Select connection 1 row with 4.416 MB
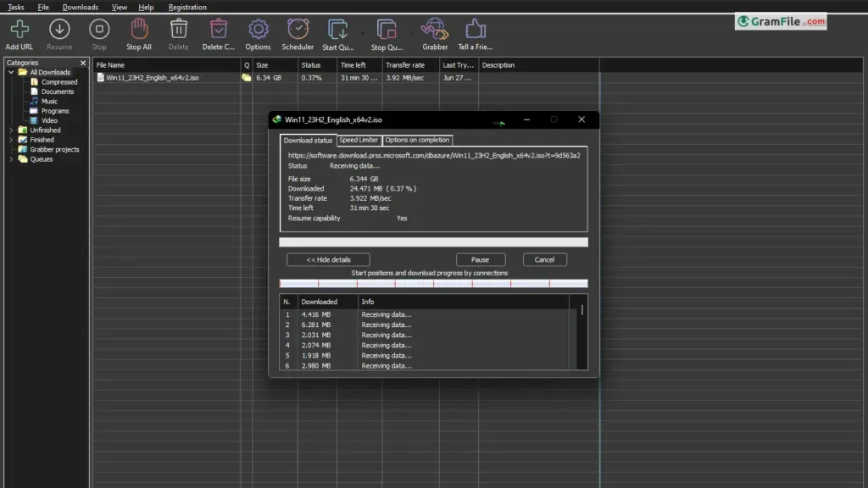 (x=425, y=315)
